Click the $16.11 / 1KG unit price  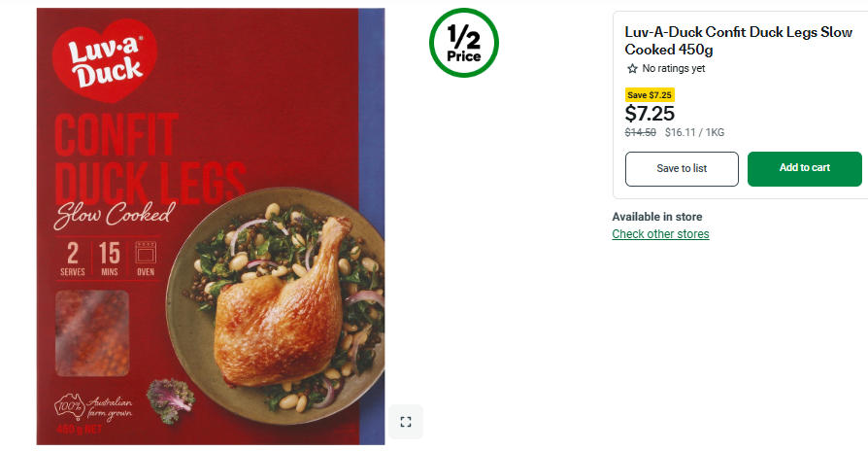[x=694, y=132]
